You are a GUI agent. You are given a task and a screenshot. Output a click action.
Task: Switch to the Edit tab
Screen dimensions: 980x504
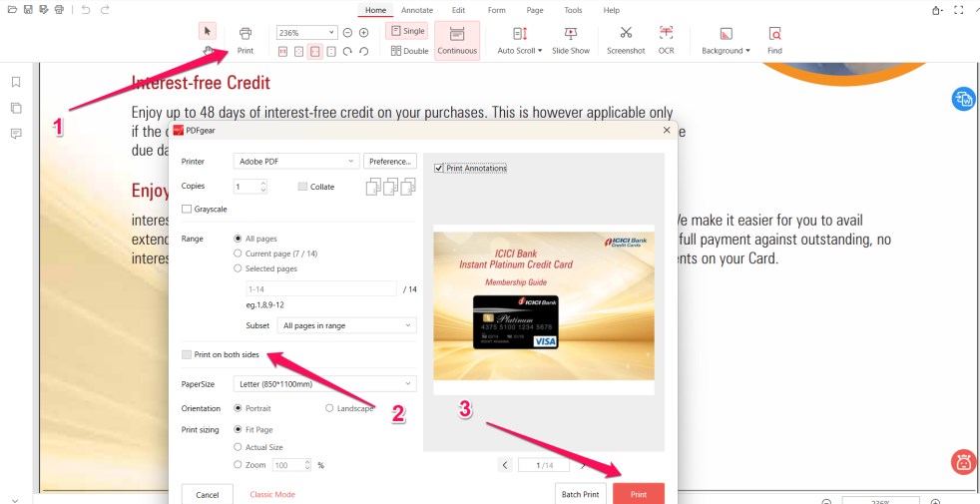[x=459, y=10]
